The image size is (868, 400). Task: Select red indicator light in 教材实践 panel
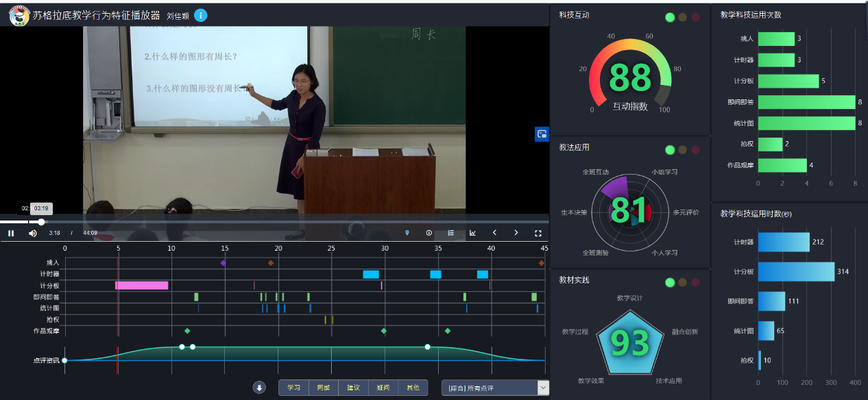click(695, 282)
